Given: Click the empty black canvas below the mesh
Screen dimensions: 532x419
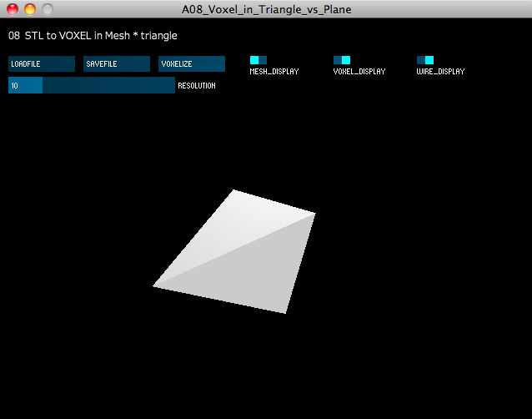Looking at the screenshot, I should tap(266, 367).
